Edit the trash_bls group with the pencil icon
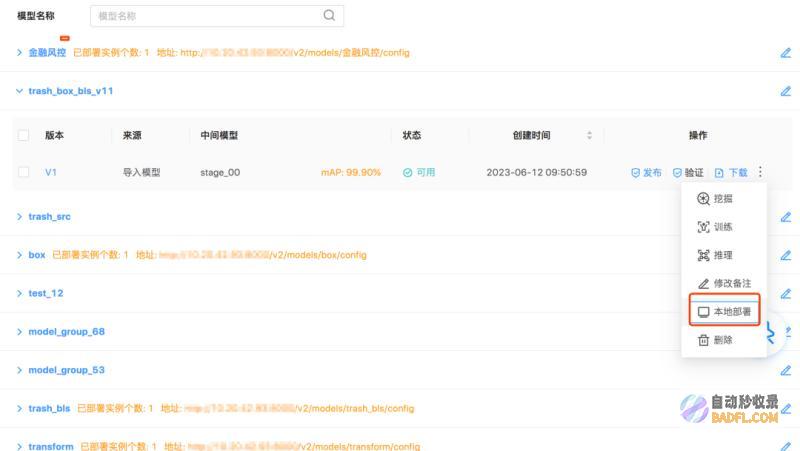Image resolution: width=800 pixels, height=451 pixels. pyautogui.click(x=786, y=409)
